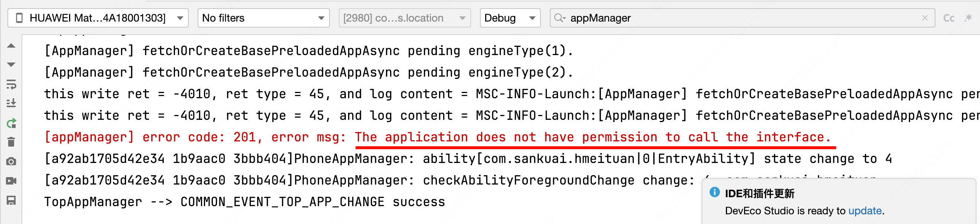Clear the log with the trash icon
Image resolution: width=980 pixels, height=224 pixels.
[12, 142]
